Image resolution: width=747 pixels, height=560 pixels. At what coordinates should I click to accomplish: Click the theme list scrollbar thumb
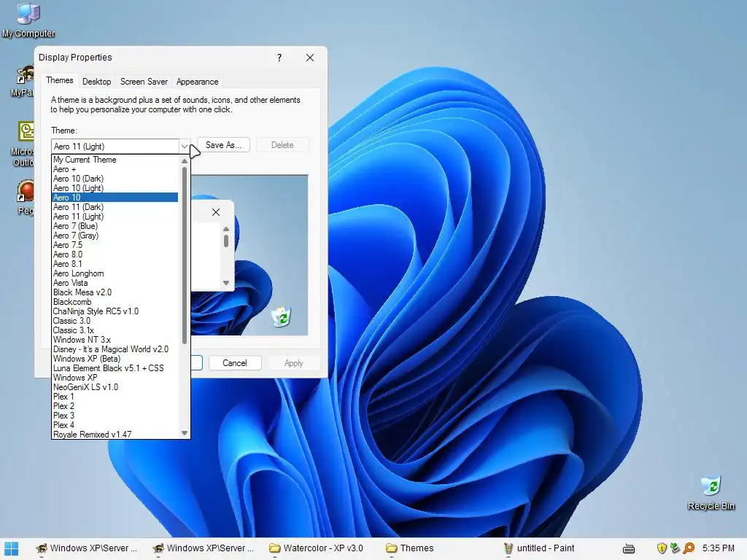click(185, 254)
